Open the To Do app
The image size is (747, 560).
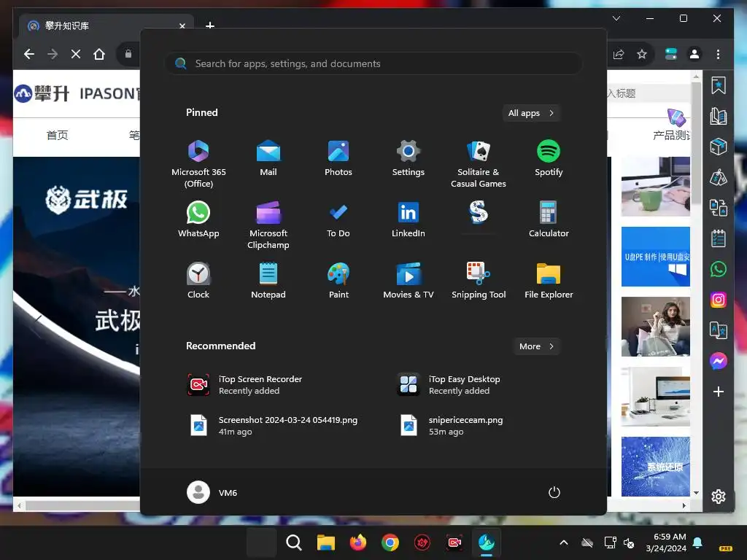(x=338, y=219)
